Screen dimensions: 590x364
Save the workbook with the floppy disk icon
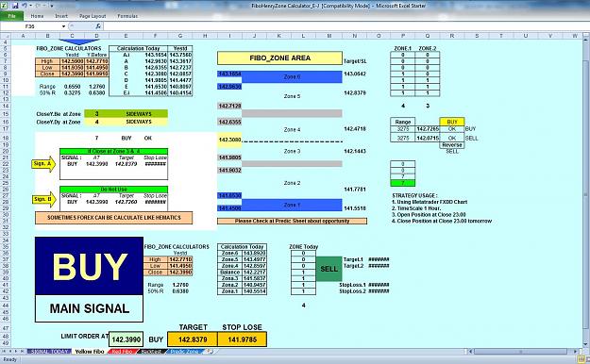[15, 6]
